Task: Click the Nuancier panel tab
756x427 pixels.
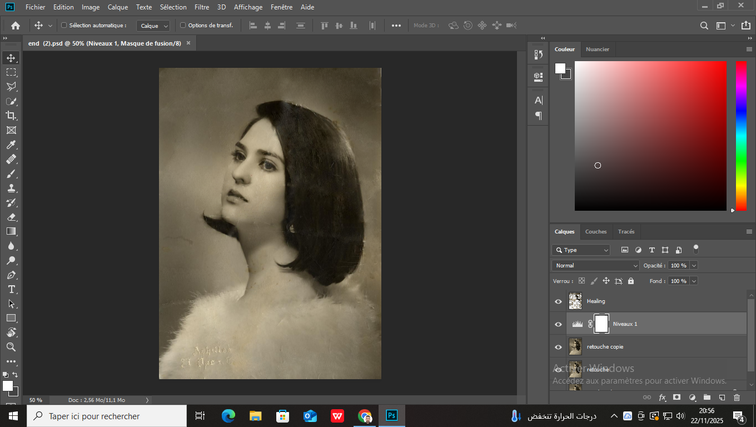Action: [598, 48]
